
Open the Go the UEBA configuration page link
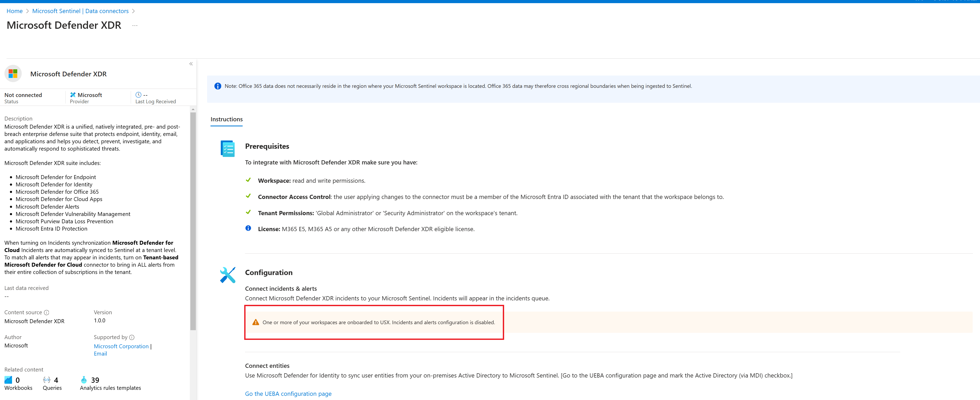tap(288, 394)
